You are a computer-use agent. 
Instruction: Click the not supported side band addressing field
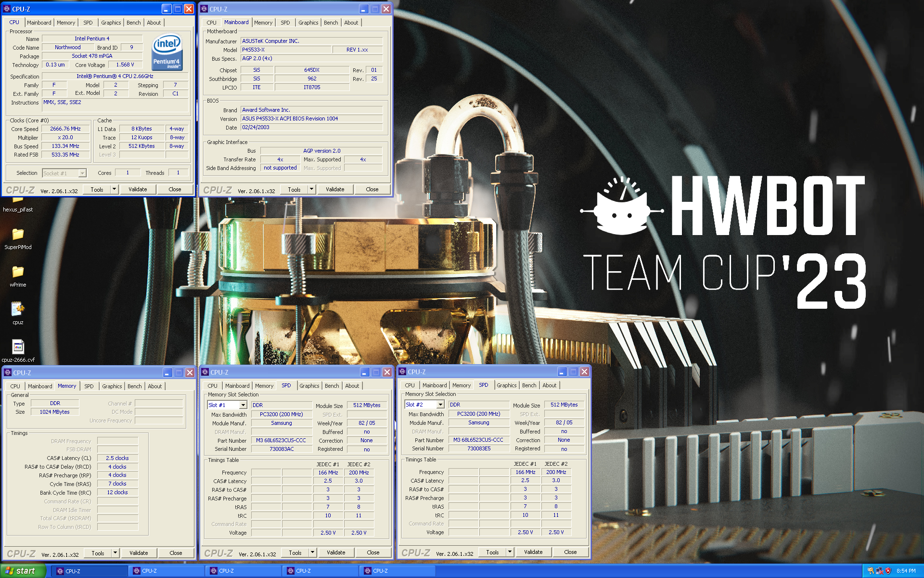pos(280,168)
